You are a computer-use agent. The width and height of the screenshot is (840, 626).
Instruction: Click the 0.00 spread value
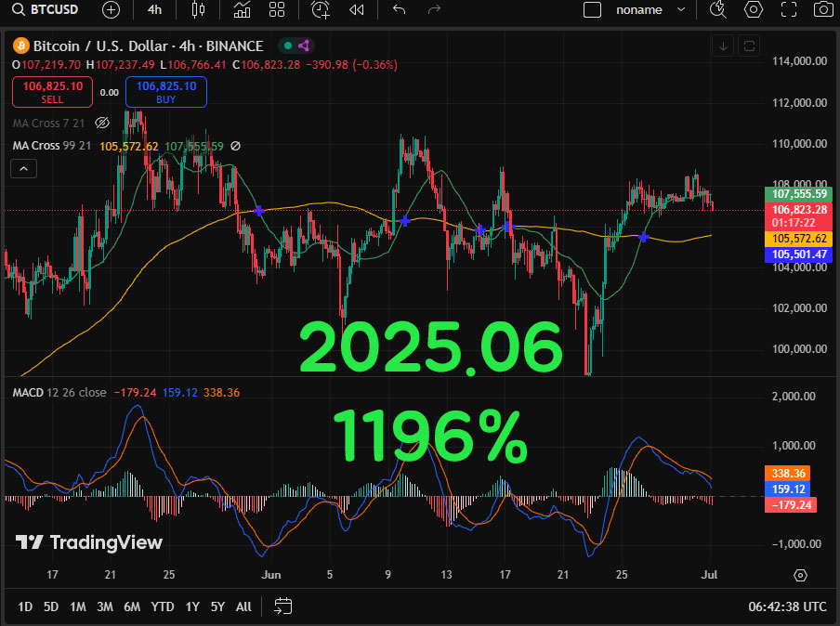pyautogui.click(x=110, y=92)
